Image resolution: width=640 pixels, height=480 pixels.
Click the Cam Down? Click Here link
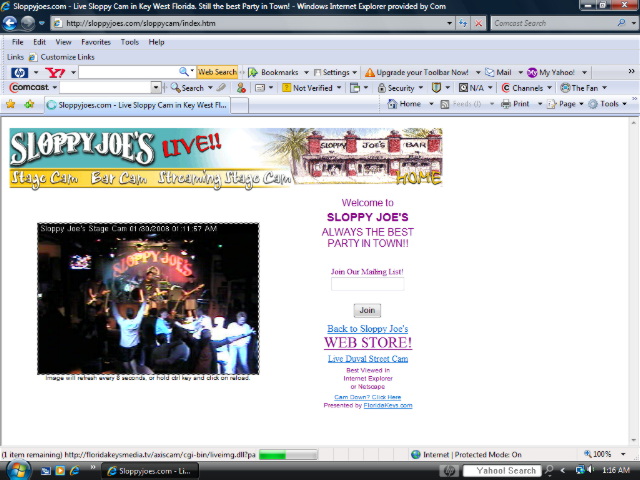367,397
